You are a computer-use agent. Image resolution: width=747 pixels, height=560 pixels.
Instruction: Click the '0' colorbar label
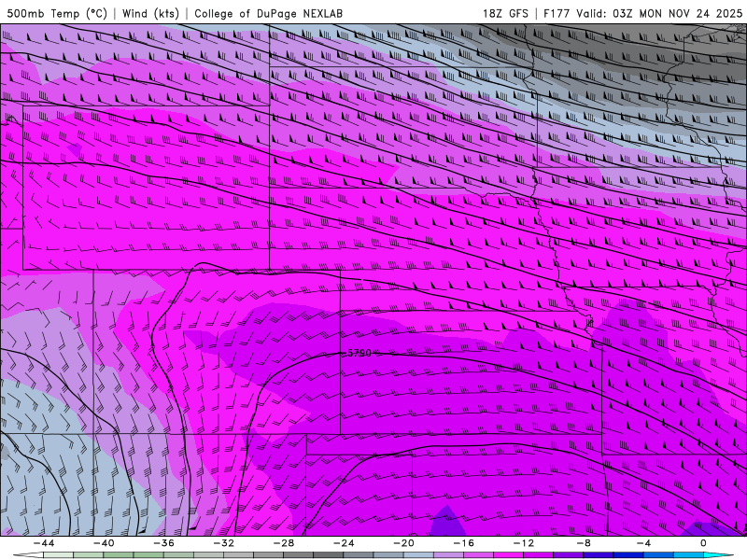(x=704, y=543)
